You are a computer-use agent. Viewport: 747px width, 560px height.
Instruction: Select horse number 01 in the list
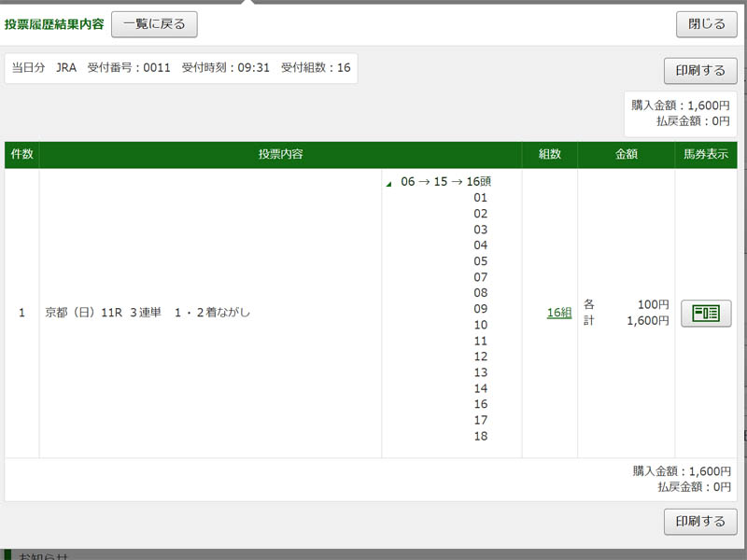[481, 198]
